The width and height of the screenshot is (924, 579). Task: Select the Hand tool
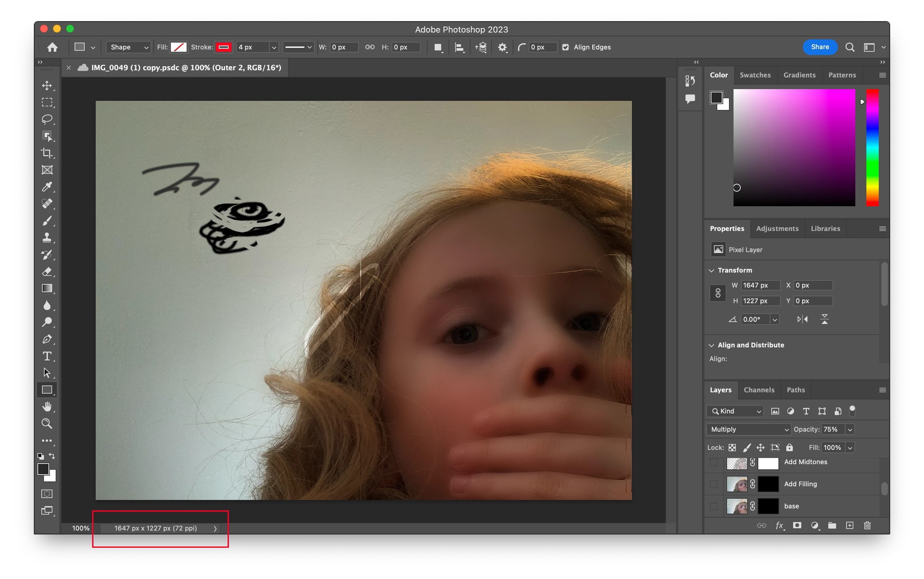point(47,407)
